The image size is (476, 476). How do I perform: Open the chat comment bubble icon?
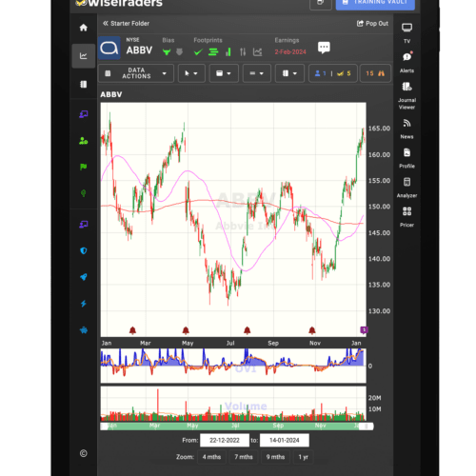(x=324, y=48)
